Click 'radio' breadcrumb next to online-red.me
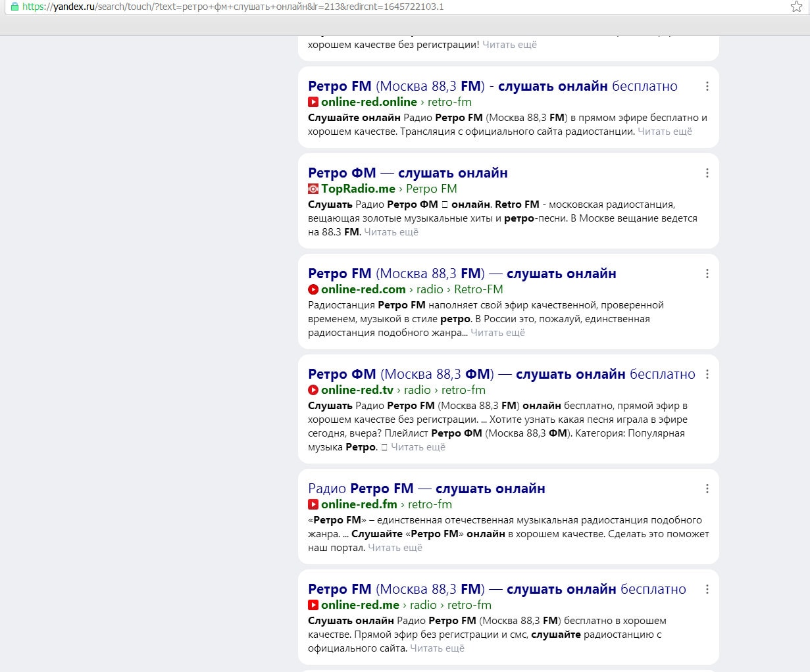 [423, 605]
